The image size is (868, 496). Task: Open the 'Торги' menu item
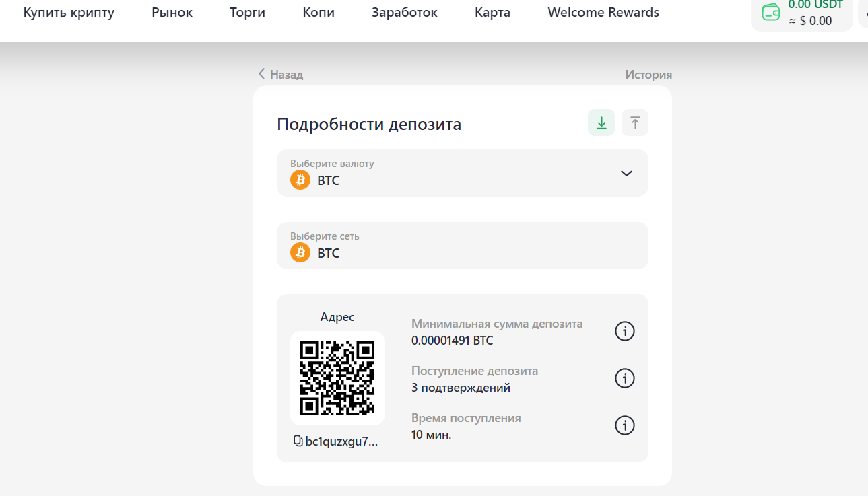coord(247,13)
